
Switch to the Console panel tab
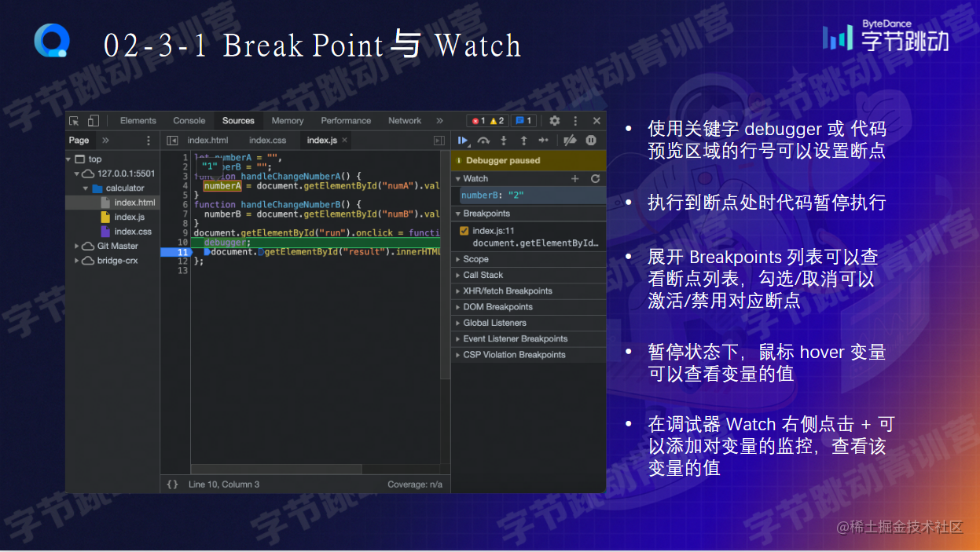coord(189,121)
